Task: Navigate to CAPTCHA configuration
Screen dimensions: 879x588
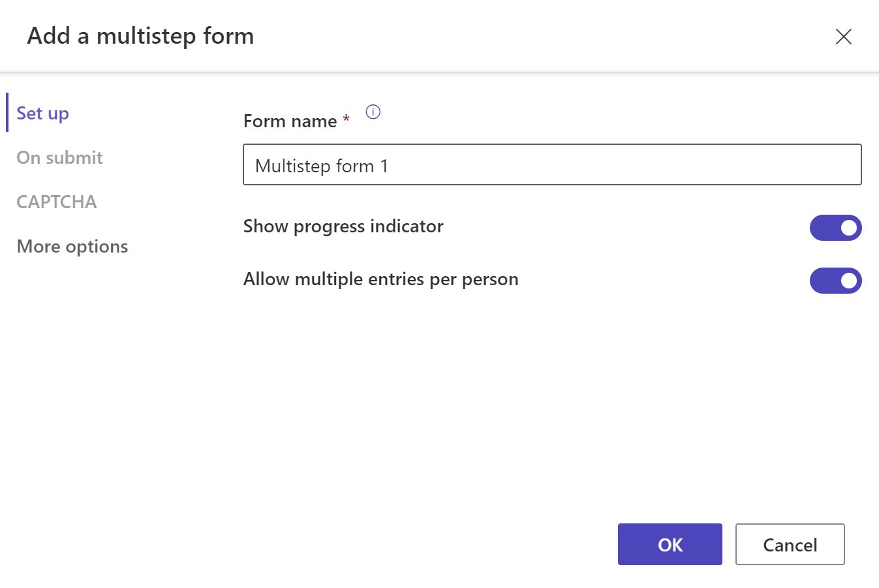Action: (56, 202)
